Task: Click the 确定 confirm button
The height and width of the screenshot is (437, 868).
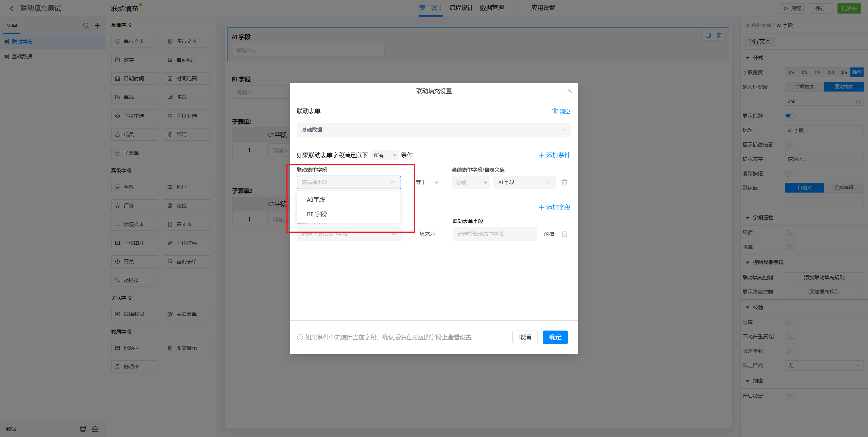Action: click(555, 337)
